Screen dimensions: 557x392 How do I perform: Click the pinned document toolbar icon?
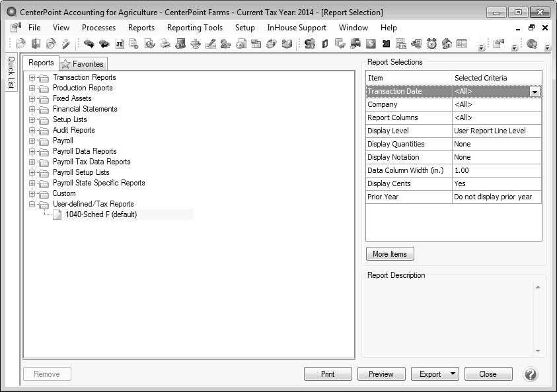499,44
